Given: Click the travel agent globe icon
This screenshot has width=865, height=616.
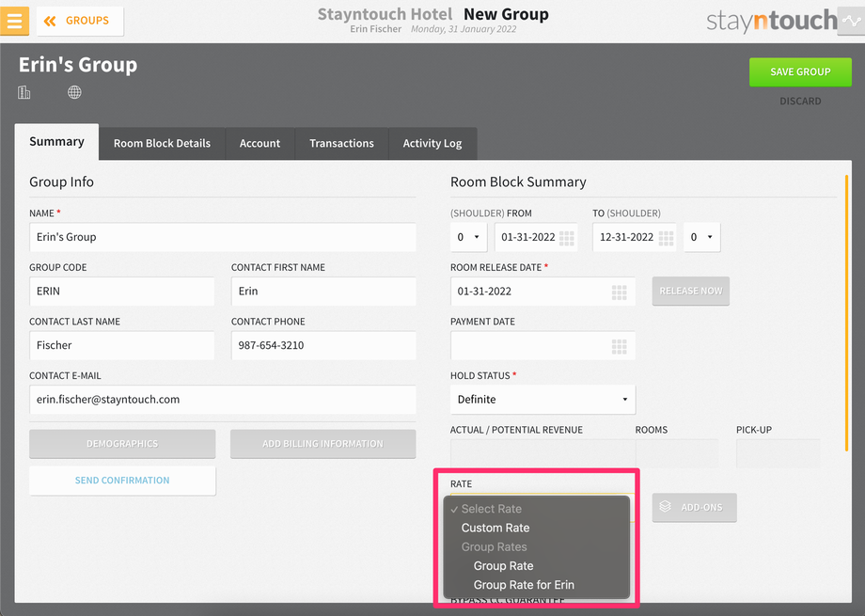Looking at the screenshot, I should tap(74, 92).
